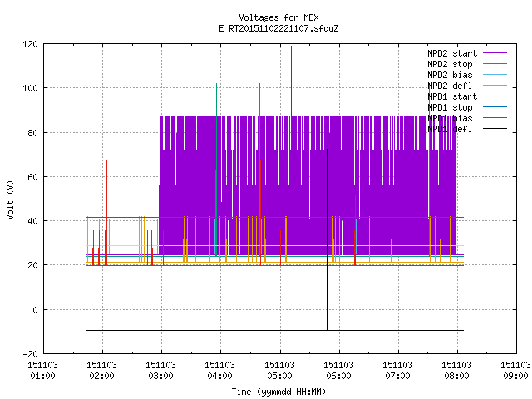
Task: Click the 'NPD1 start' legend label
Action: [452, 96]
